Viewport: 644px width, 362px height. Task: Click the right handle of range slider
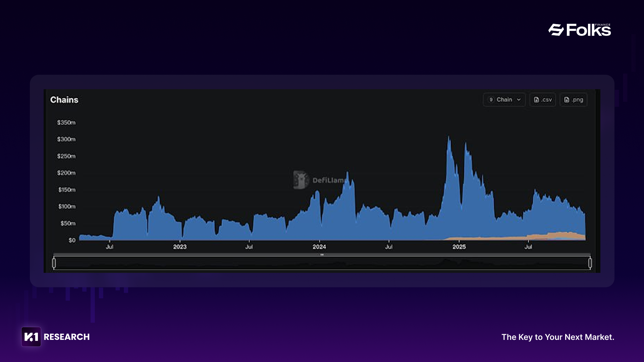click(x=590, y=263)
